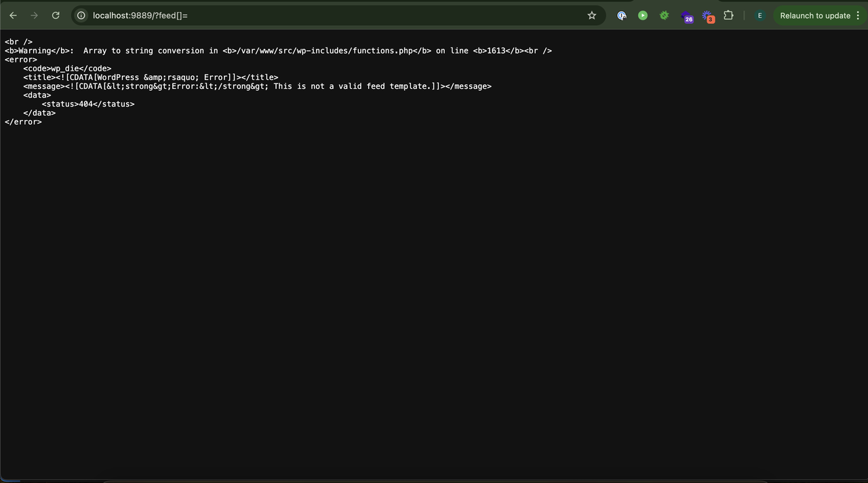Focus the address bar with localhost:9889 URL
Image resolution: width=868 pixels, height=483 pixels.
click(x=339, y=16)
